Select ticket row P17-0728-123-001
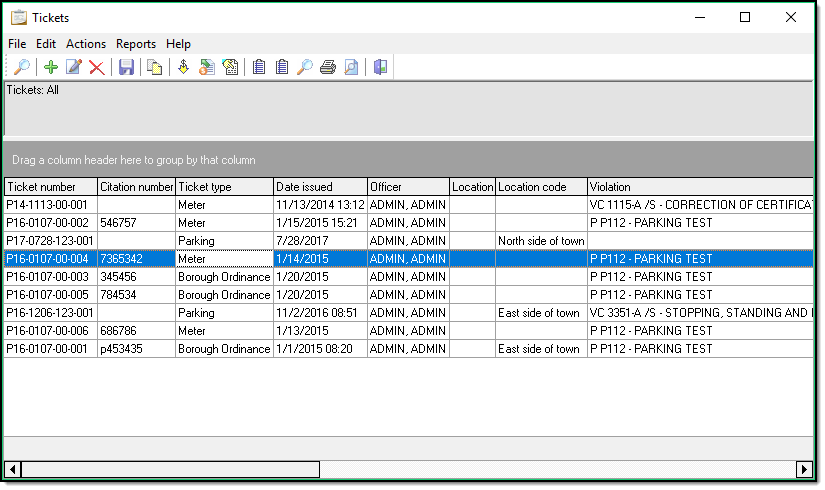 (x=50, y=241)
